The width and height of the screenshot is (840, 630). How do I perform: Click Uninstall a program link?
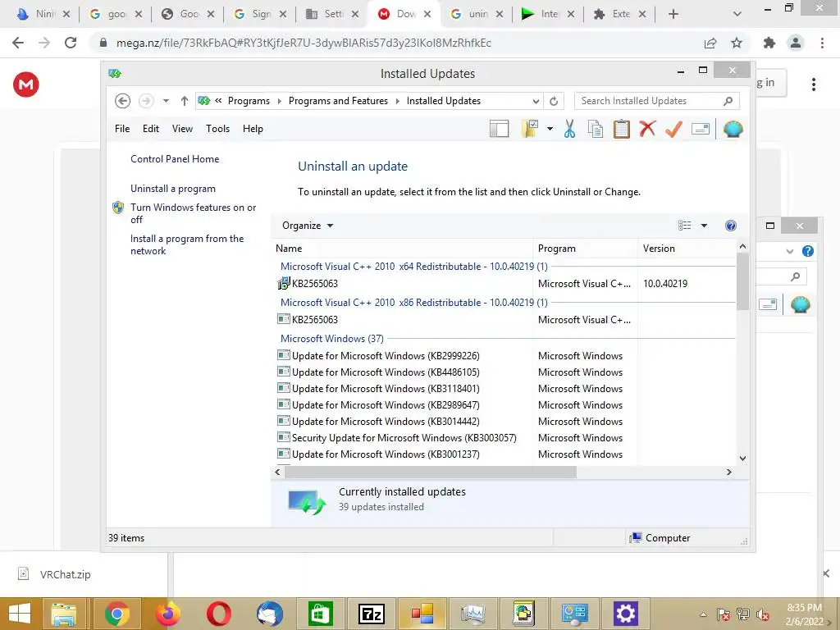click(x=173, y=189)
